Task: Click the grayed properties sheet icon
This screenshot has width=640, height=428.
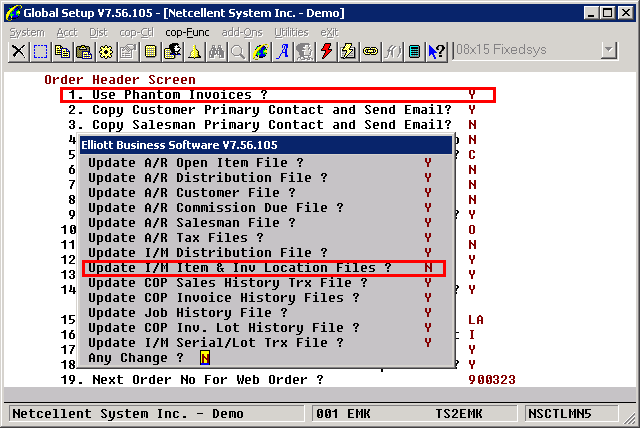Action: tap(128, 52)
